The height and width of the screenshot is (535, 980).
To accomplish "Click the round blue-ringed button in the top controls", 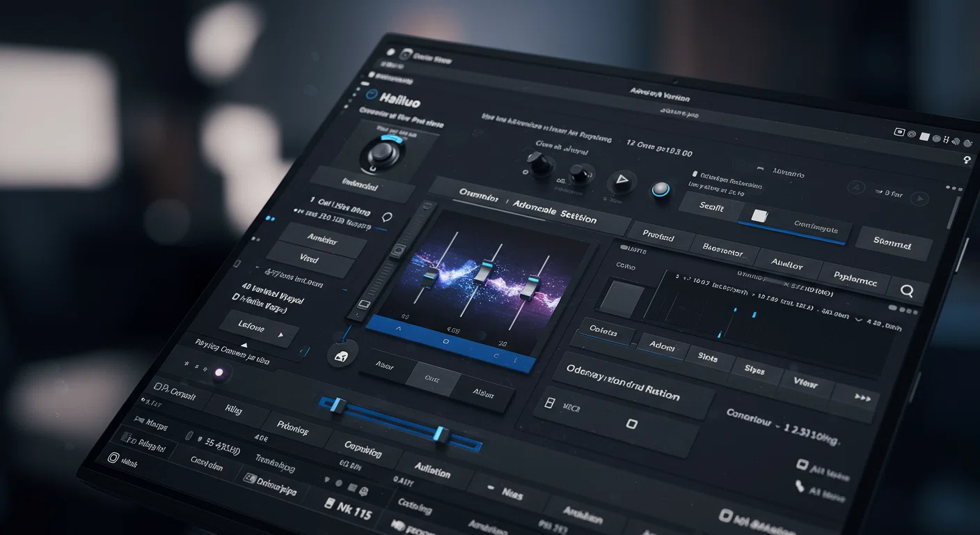I will point(660,189).
